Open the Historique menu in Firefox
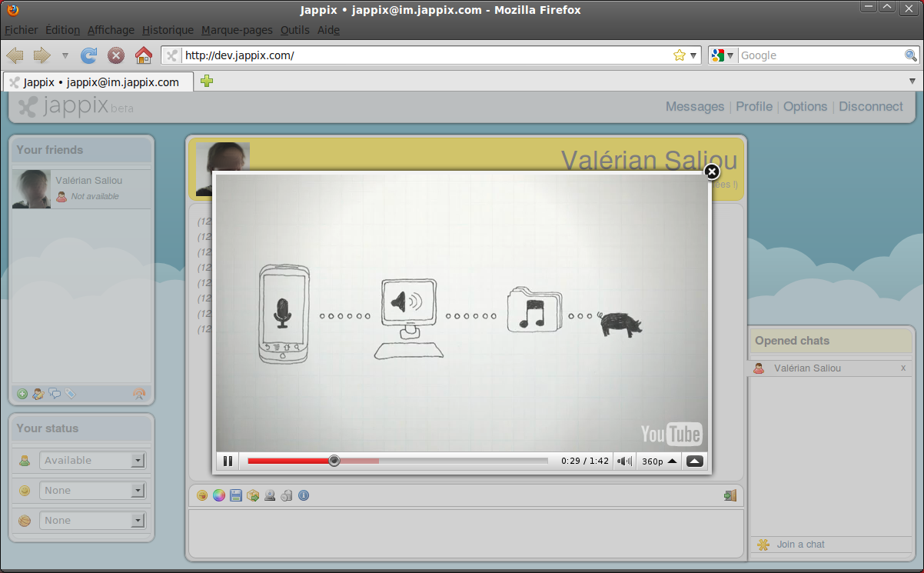Image resolution: width=924 pixels, height=573 pixels. coord(168,30)
